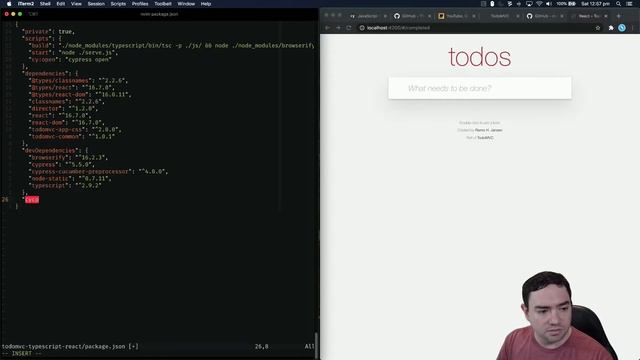Click the browser back arrow
Image resolution: width=640 pixels, height=360 pixels.
(327, 28)
